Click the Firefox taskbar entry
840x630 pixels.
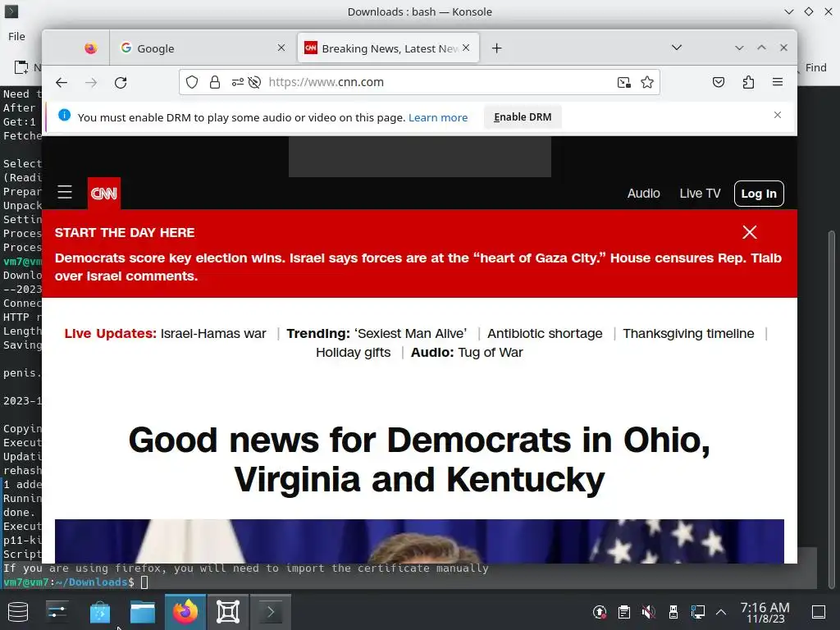pos(185,612)
